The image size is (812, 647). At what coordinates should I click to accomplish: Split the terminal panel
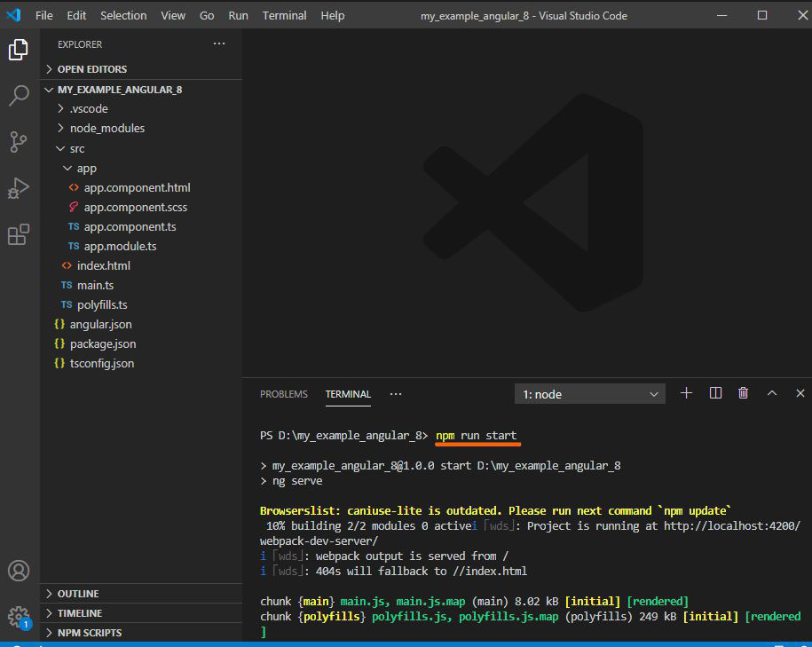tap(715, 393)
